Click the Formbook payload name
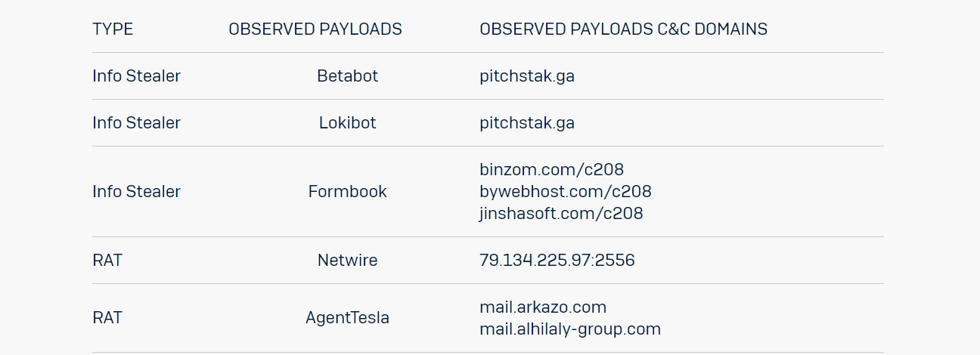Screen dimensions: 980x355 (x=347, y=192)
